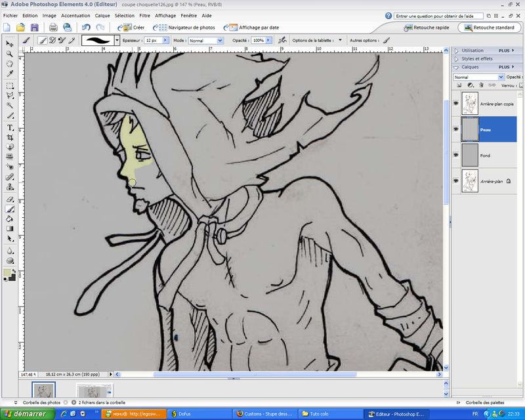Viewport: 525px width, 420px height.
Task: Swap foreground and background colors
Action: point(14,271)
